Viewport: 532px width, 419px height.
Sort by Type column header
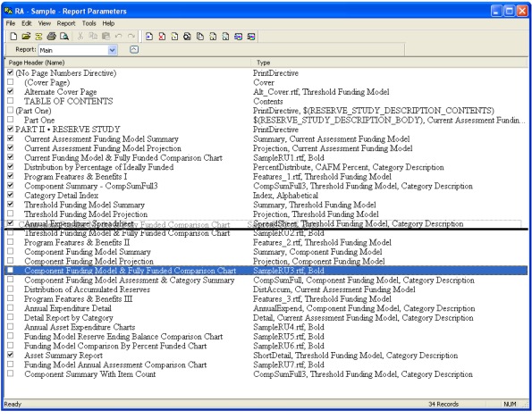389,63
